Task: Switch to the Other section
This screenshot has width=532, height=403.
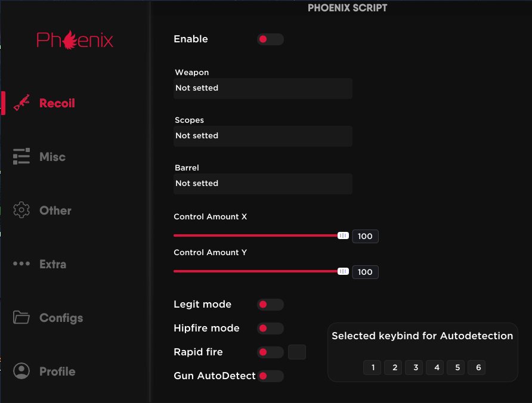Action: tap(55, 210)
